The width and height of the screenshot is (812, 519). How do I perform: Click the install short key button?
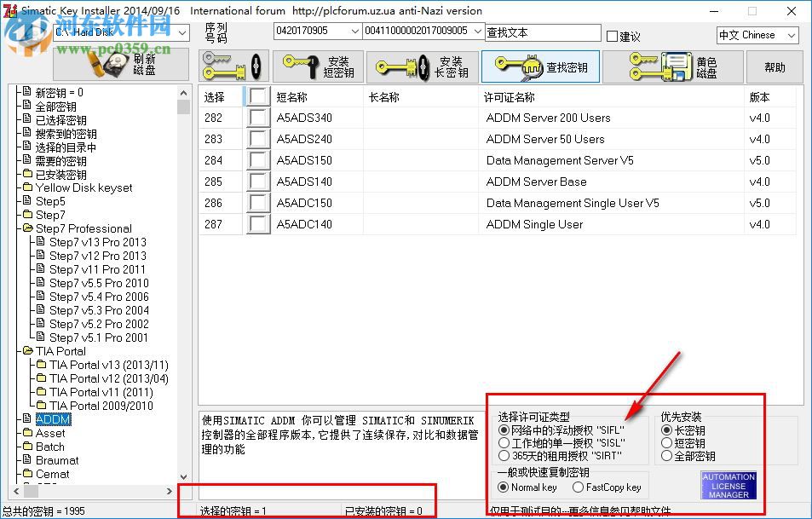318,66
